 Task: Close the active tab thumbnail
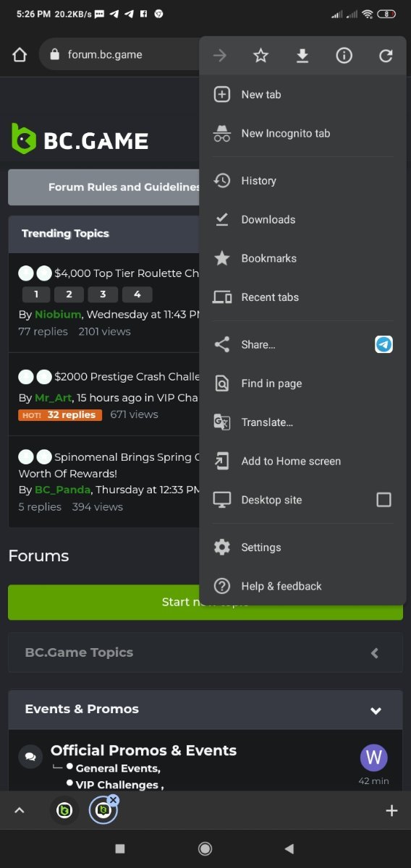click(113, 800)
